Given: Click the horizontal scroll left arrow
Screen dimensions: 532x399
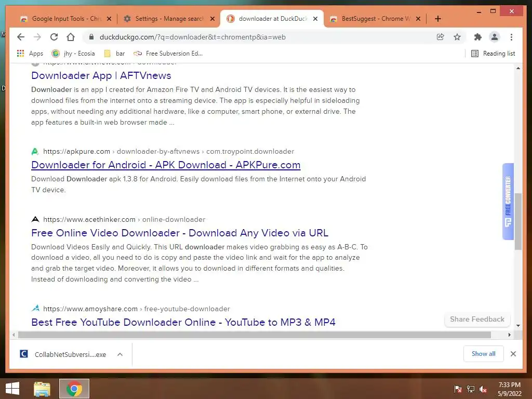Looking at the screenshot, I should (x=13, y=335).
